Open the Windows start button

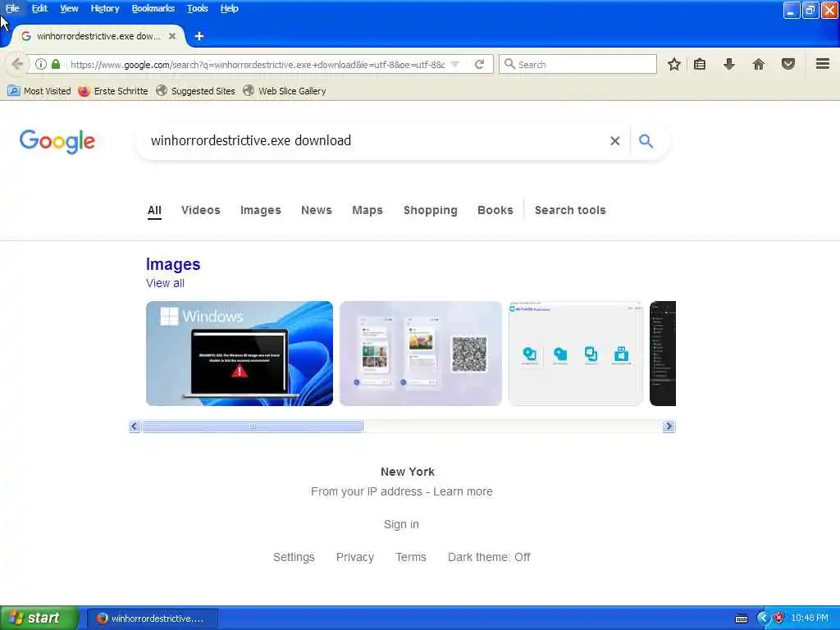click(39, 619)
